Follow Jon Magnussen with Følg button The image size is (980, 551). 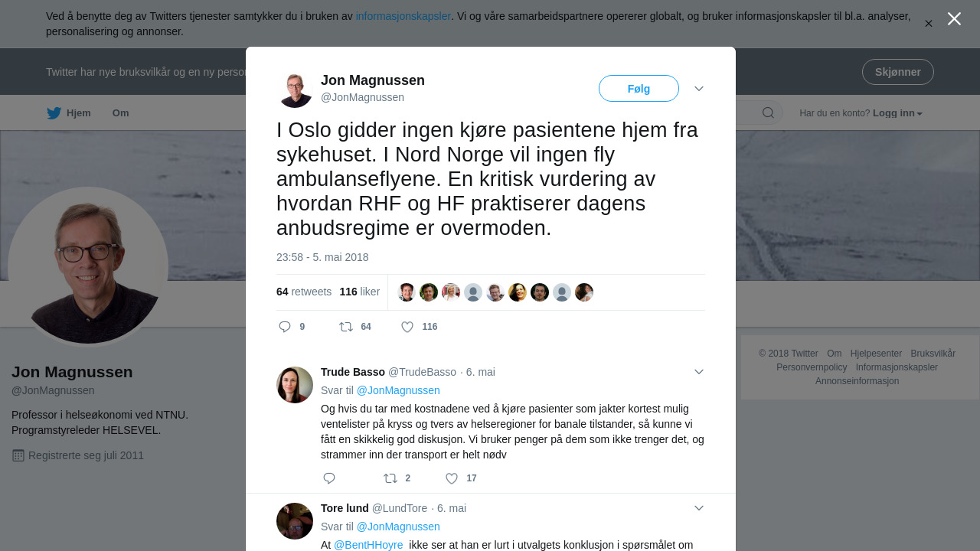[639, 89]
